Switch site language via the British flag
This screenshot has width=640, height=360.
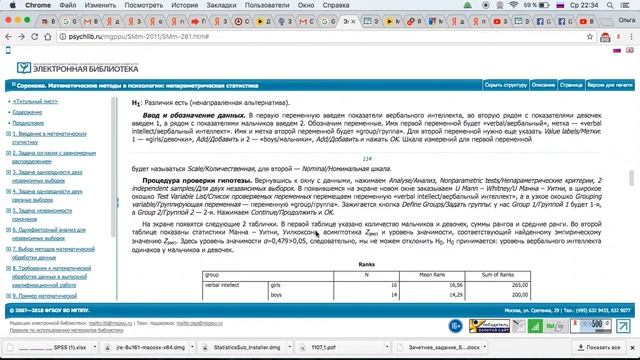(630, 50)
